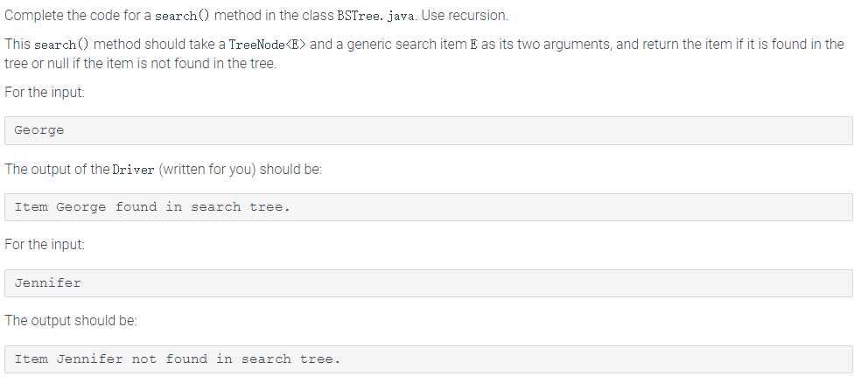Select the 'Item Jennifer not found' output box

coord(429,359)
